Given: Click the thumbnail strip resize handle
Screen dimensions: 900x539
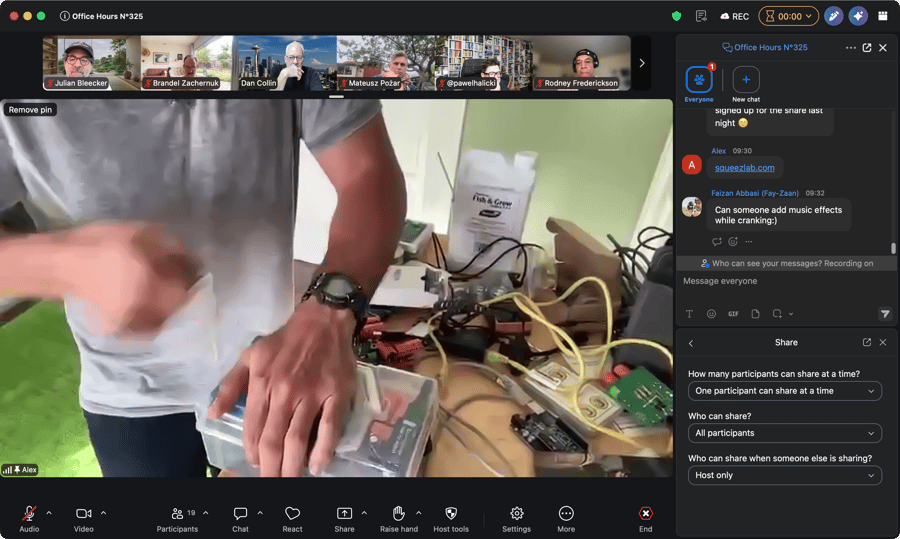Looking at the screenshot, I should tap(336, 96).
